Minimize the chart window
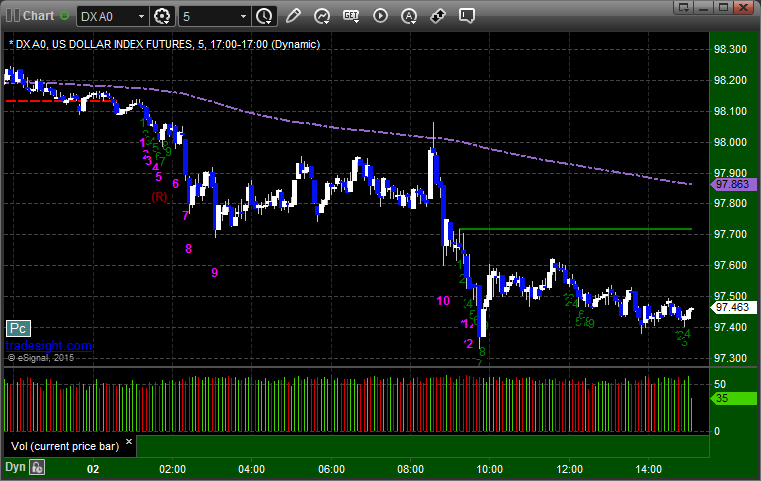This screenshot has height=481, width=761. [704, 7]
